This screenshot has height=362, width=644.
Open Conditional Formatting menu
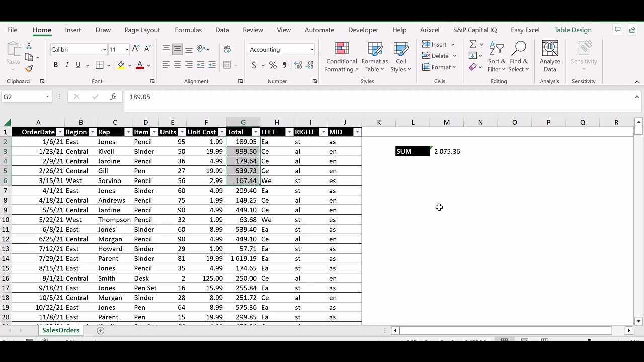[342, 57]
